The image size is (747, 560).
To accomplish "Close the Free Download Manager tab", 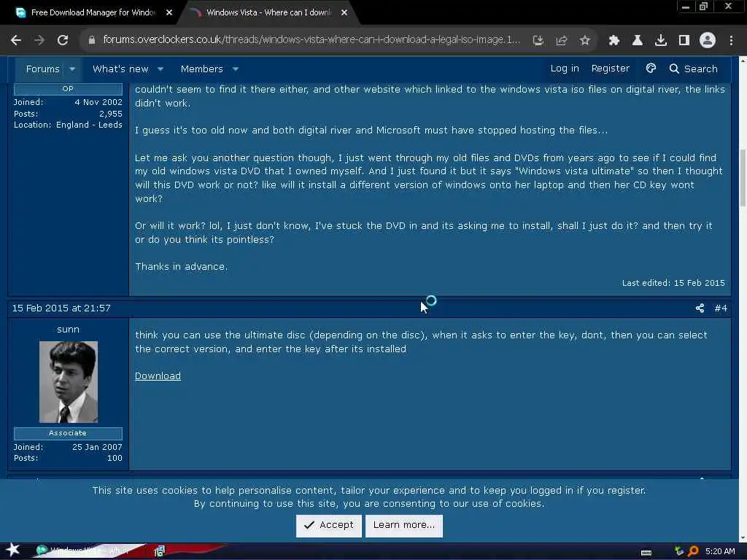I will pyautogui.click(x=169, y=12).
